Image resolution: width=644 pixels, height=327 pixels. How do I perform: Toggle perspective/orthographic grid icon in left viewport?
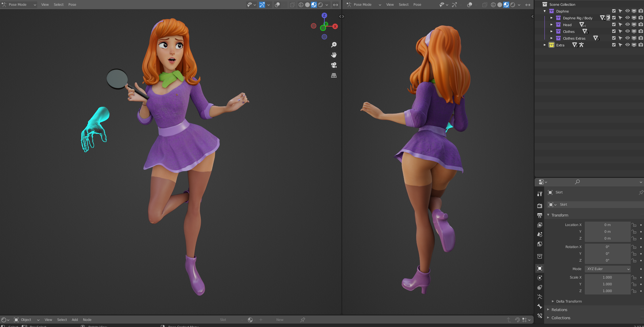(334, 75)
